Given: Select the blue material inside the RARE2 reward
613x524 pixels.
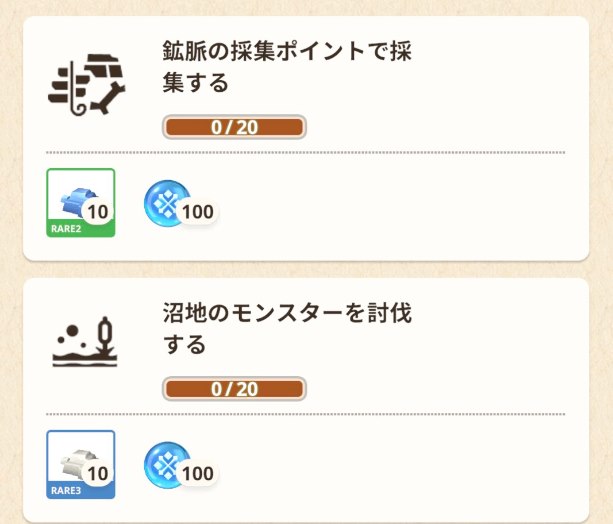Looking at the screenshot, I should click(76, 197).
